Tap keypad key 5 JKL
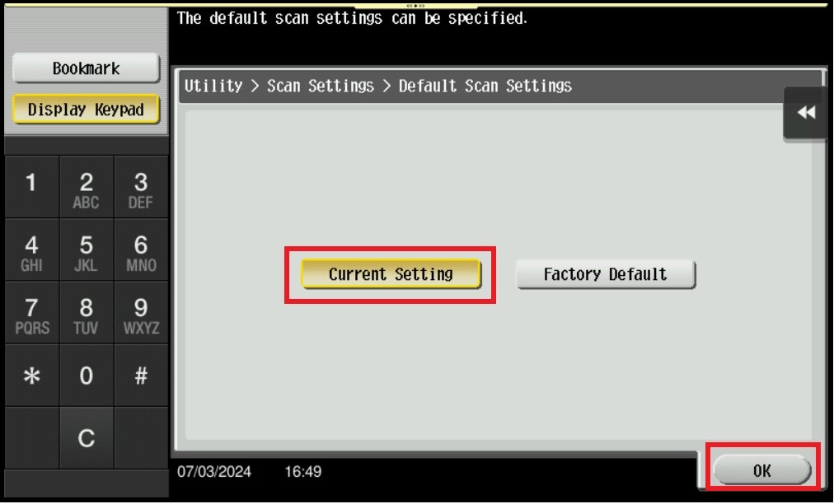Viewport: 834px width, 504px height. coord(87,250)
